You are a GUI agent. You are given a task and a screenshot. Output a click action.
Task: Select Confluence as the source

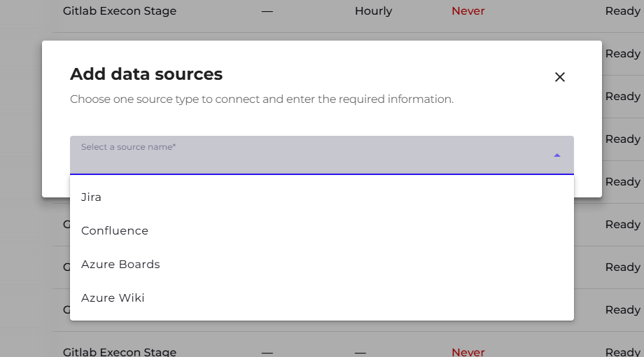coord(321,231)
